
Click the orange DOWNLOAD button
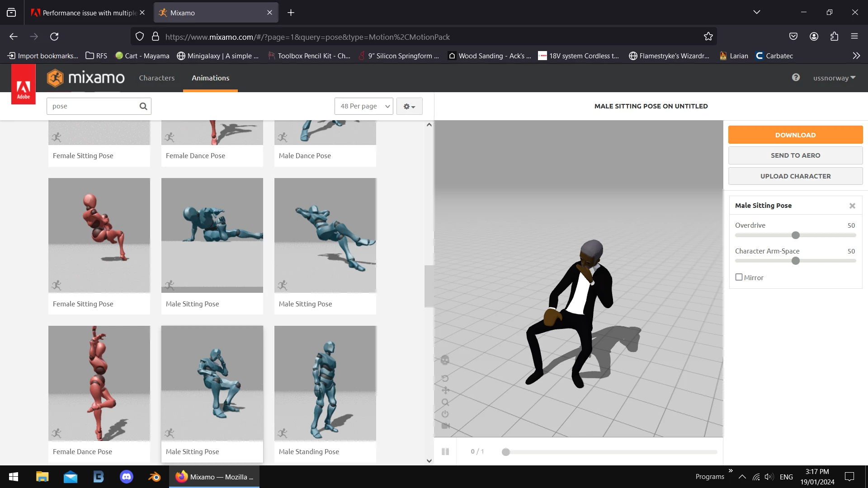(795, 135)
